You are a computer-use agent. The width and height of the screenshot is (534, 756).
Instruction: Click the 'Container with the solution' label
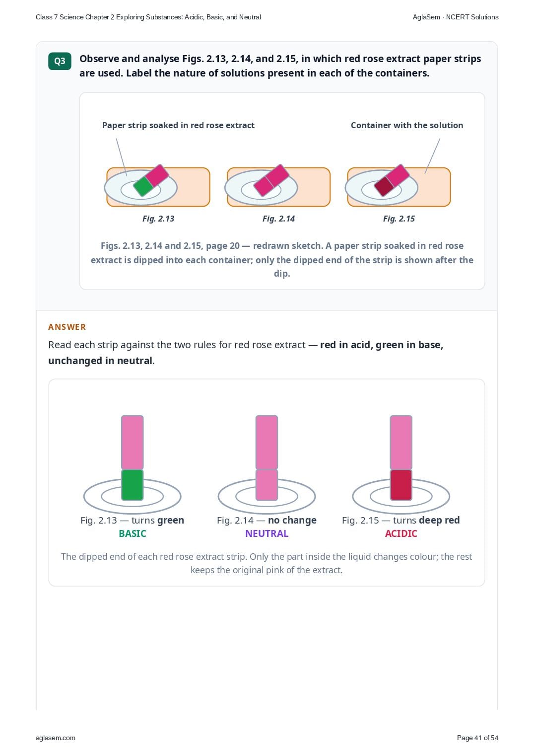tap(407, 125)
